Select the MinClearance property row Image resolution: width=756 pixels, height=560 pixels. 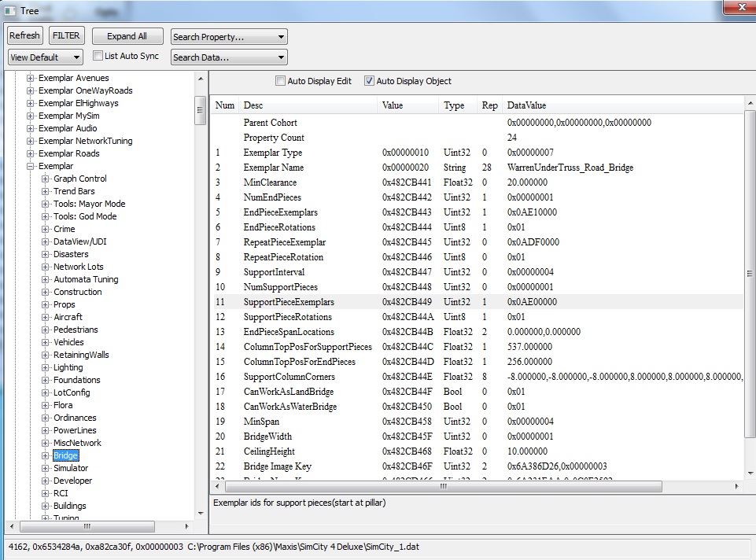[478, 182]
